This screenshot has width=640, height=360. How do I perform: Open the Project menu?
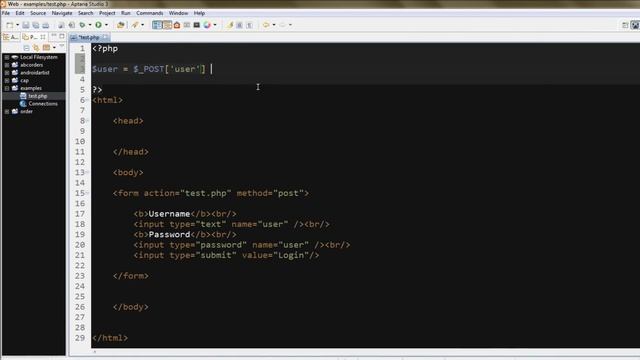pyautogui.click(x=107, y=13)
